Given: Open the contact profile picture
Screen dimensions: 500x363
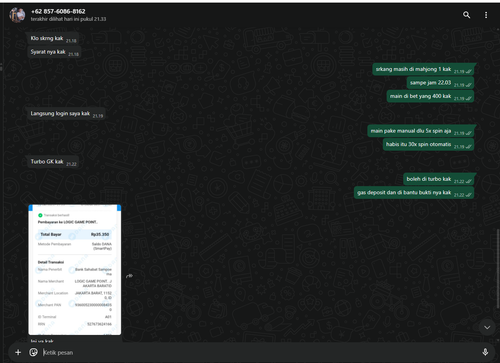Looking at the screenshot, I should click(17, 15).
